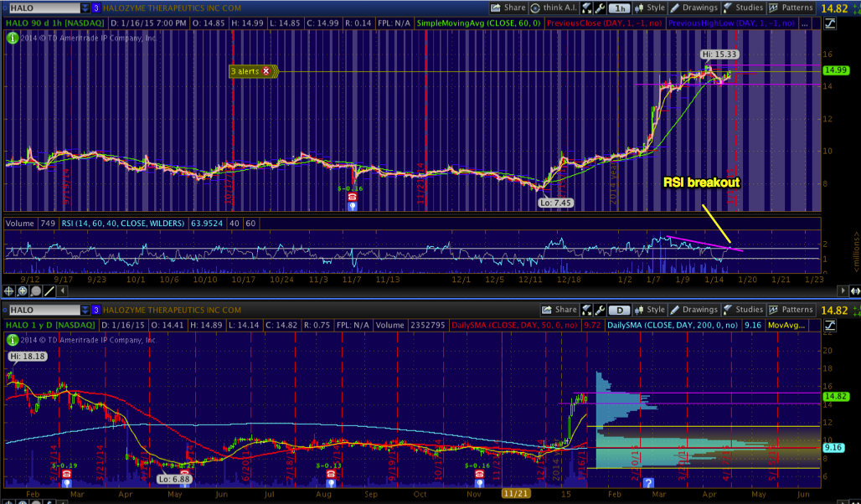Close the 3 alerts label

tap(266, 71)
